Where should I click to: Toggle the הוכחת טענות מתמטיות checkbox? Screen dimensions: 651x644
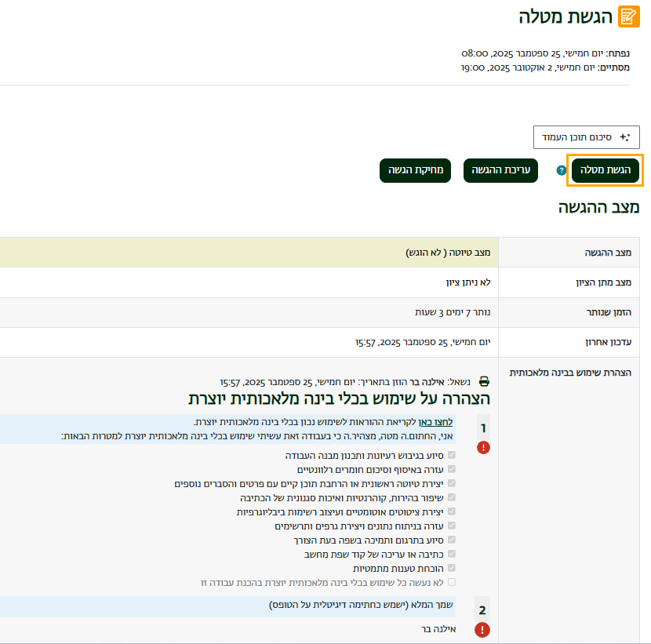(x=451, y=568)
